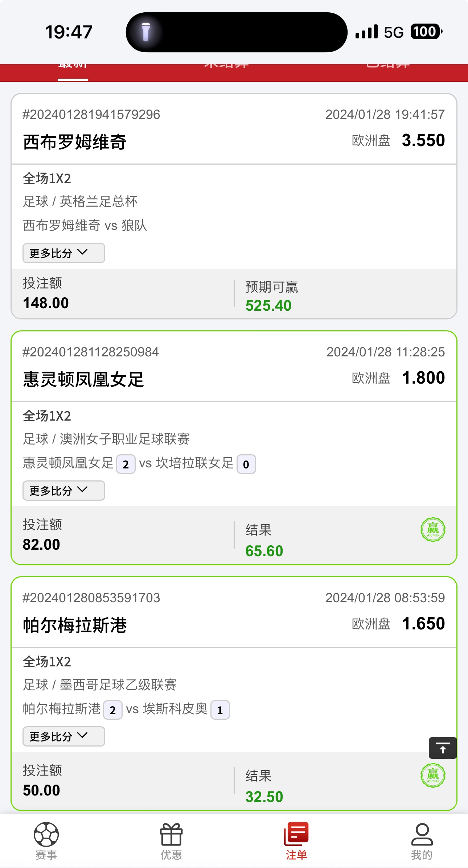Image resolution: width=468 pixels, height=868 pixels.
Task: Tap the scroll-to-top arrow icon
Action: 443,748
